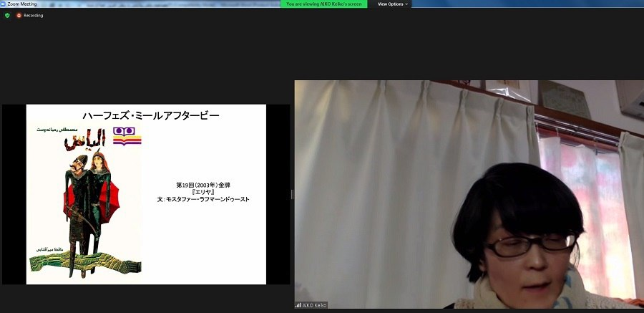The height and width of the screenshot is (313, 644).
Task: Click the green 'You are viewing' screen banner
Action: click(323, 4)
